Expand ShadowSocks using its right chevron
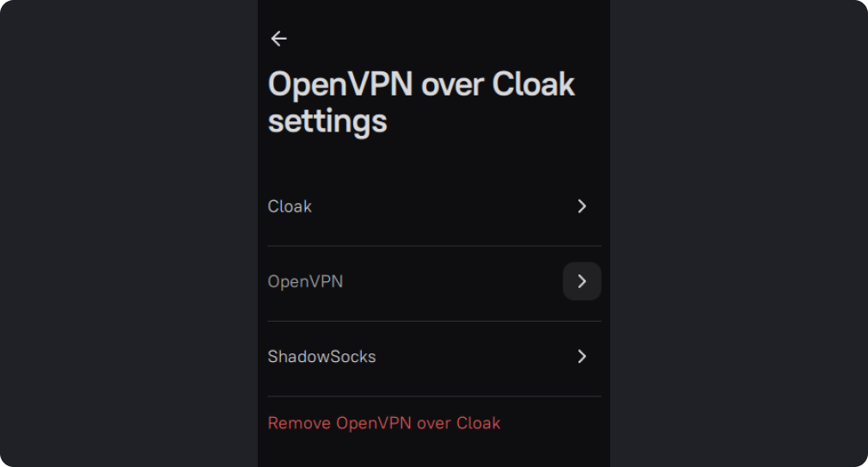 click(x=582, y=356)
